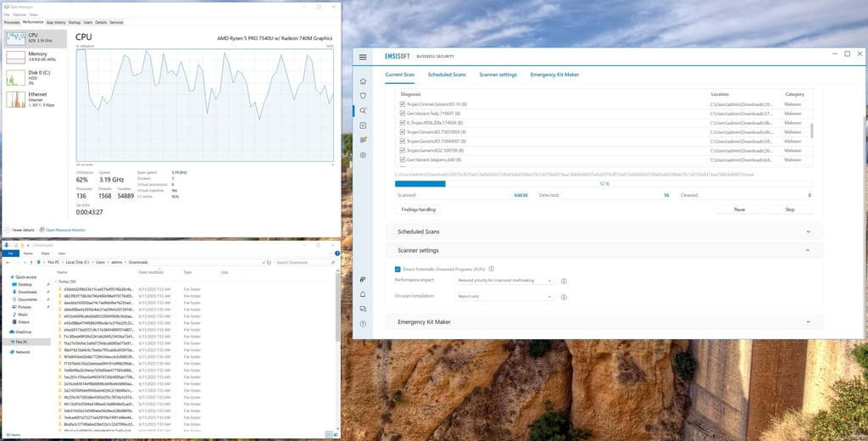This screenshot has height=441, width=868.
Task: Open Explorer File ribbon tab
Action: 10,254
